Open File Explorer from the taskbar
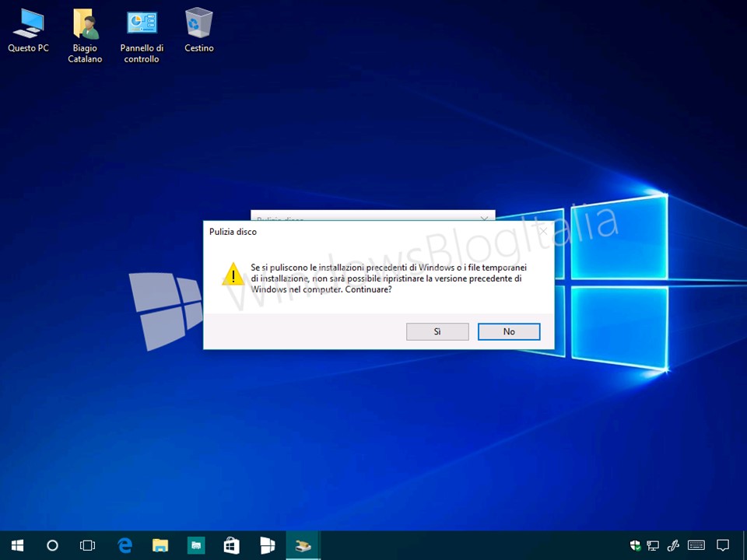This screenshot has width=747, height=560. (x=160, y=546)
